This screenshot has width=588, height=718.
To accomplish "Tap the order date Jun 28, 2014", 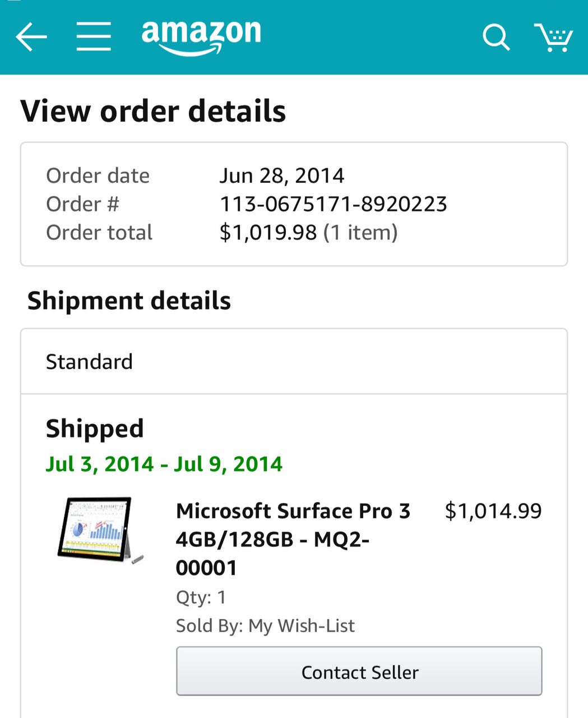I will tap(282, 176).
